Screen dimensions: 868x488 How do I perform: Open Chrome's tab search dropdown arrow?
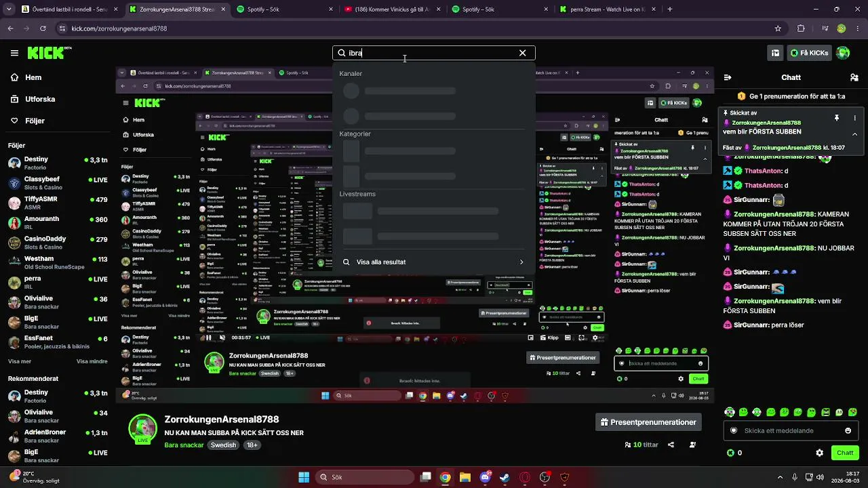point(9,9)
